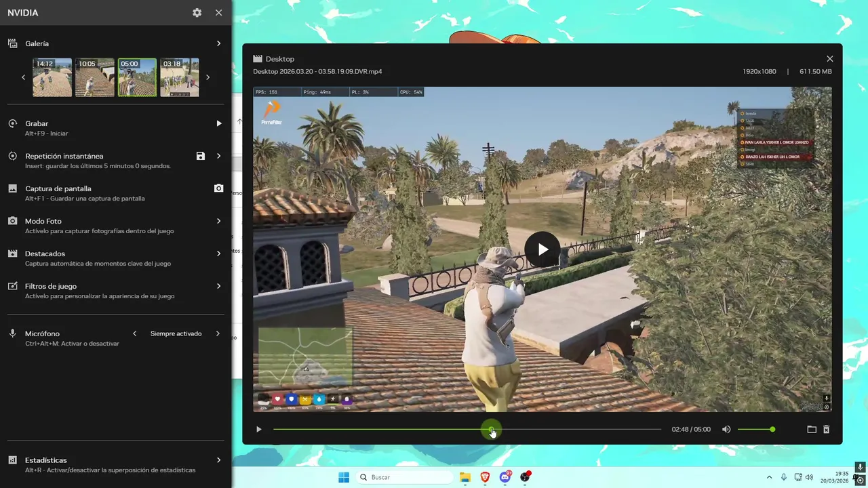Open NVIDIA overlay settings gear
The image size is (868, 488).
pyautogui.click(x=197, y=13)
